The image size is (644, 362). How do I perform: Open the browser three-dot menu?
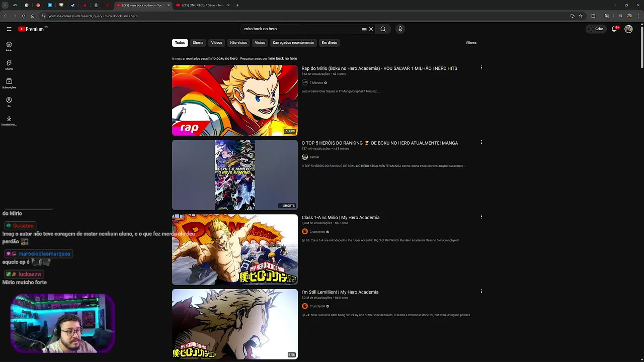pos(637,16)
